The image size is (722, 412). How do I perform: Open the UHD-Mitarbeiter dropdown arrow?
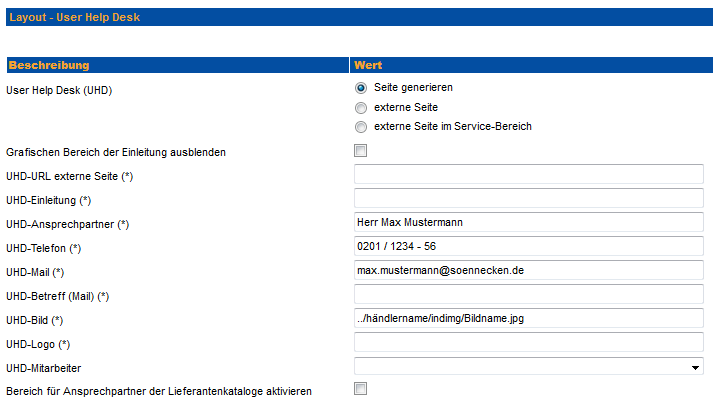pos(695,367)
